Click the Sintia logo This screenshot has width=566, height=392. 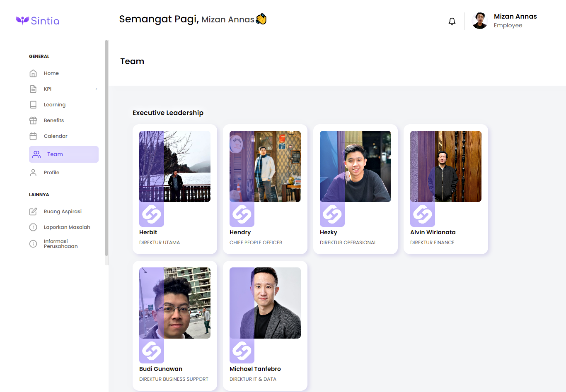click(38, 21)
